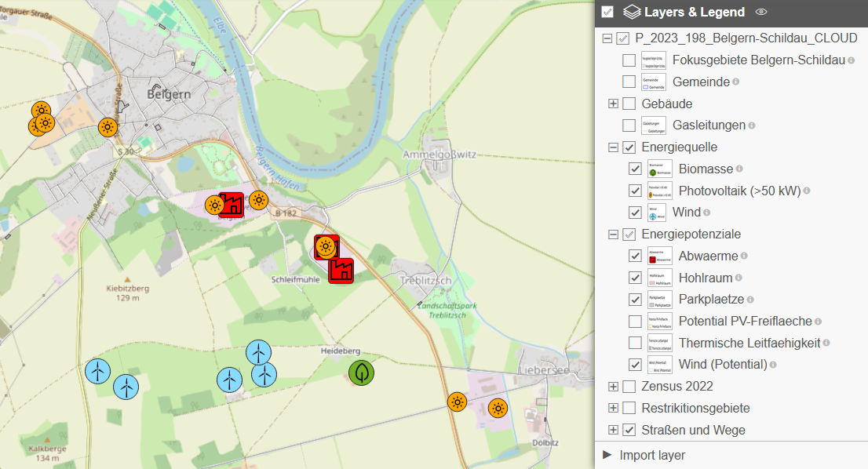Select the red factory marker near Schleifmühle
The image size is (868, 469).
pos(341,271)
